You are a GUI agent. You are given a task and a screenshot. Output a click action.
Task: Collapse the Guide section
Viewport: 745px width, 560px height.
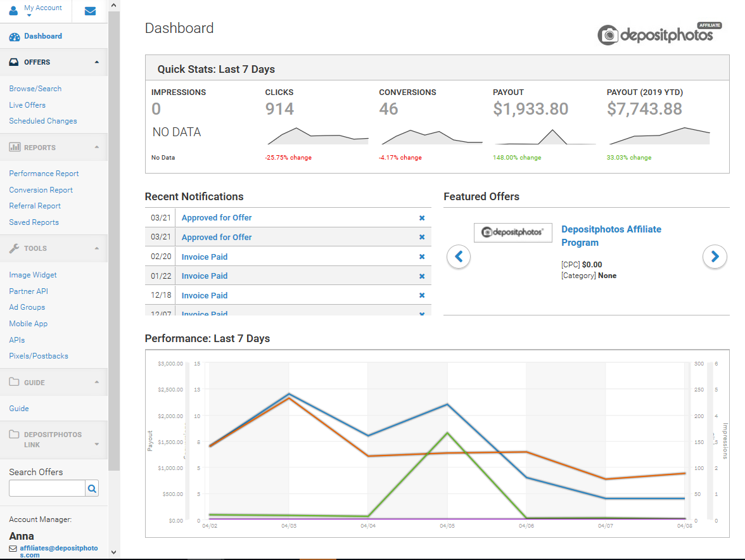click(97, 382)
